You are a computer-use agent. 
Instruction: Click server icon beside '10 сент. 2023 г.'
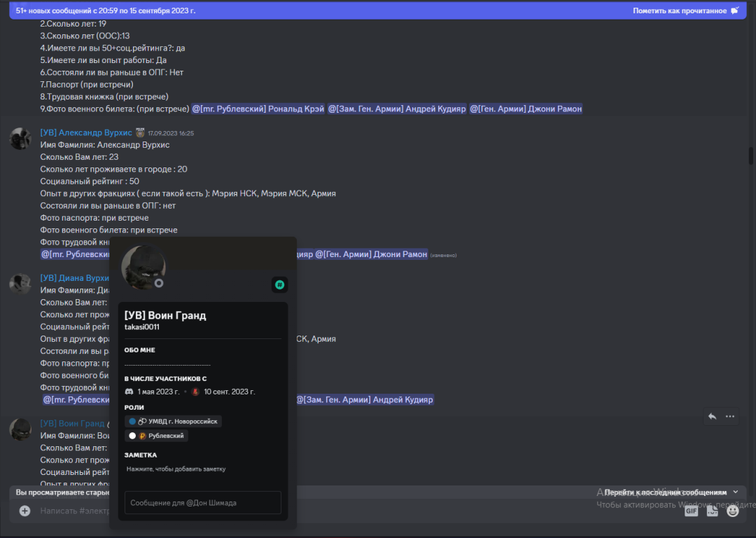(195, 392)
